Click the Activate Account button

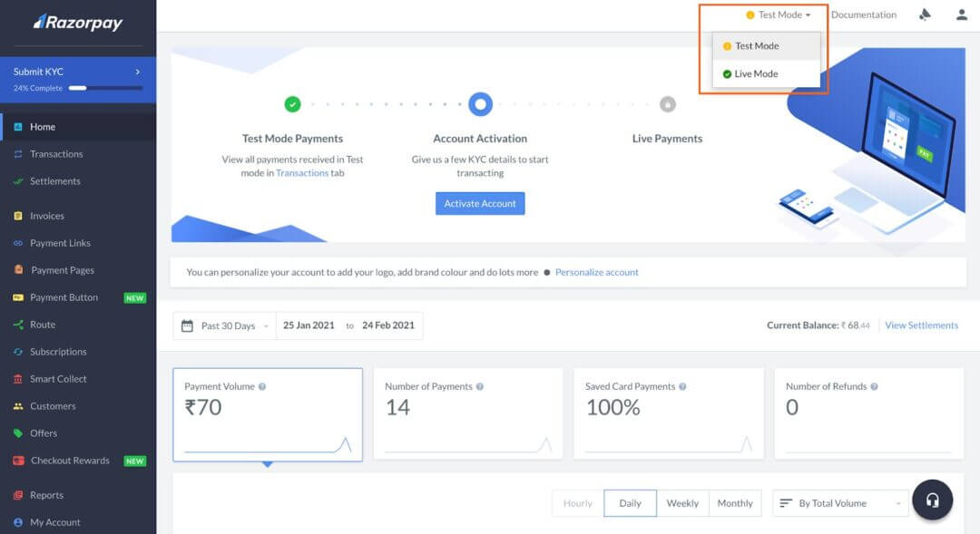pyautogui.click(x=480, y=204)
